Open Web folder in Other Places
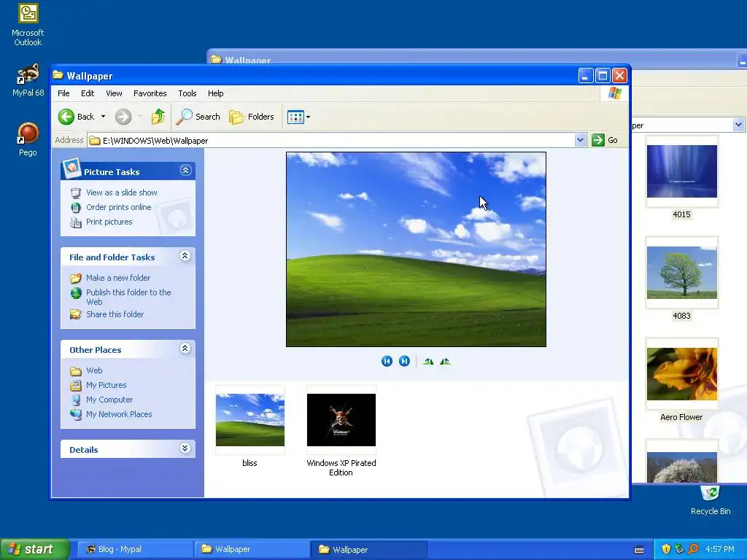Screen dimensions: 747x560 tap(94, 370)
